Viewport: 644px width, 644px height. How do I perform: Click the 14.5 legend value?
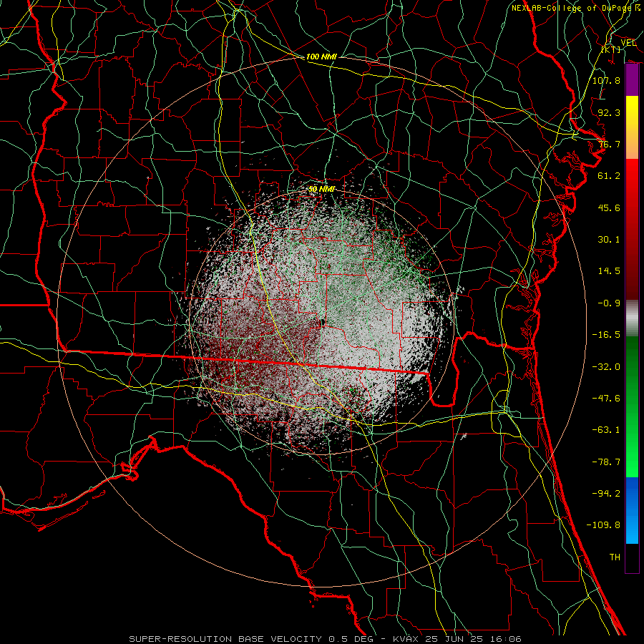tap(609, 271)
